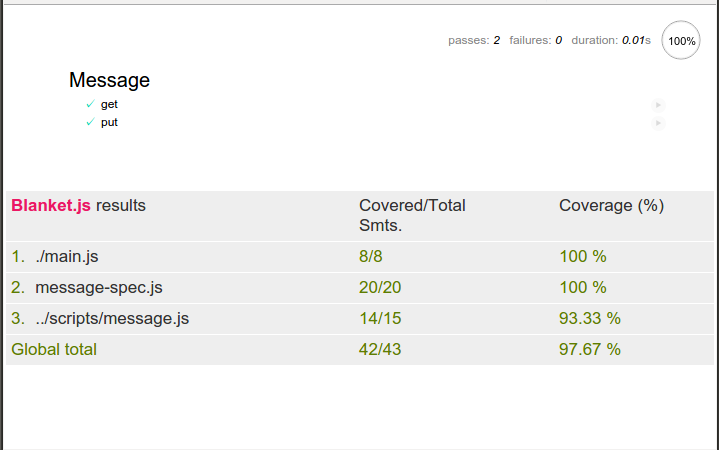The width and height of the screenshot is (719, 450).
Task: Filter results by passes
Action: [x=474, y=40]
